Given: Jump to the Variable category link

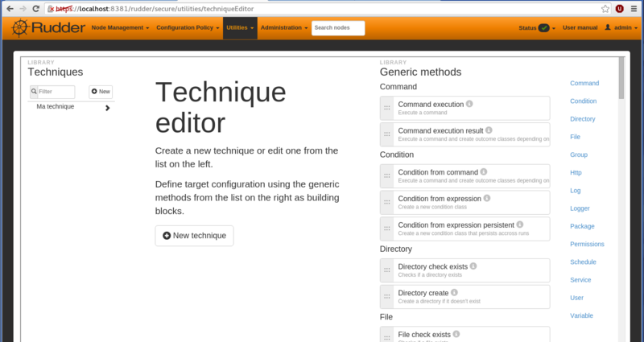Looking at the screenshot, I should click(581, 315).
